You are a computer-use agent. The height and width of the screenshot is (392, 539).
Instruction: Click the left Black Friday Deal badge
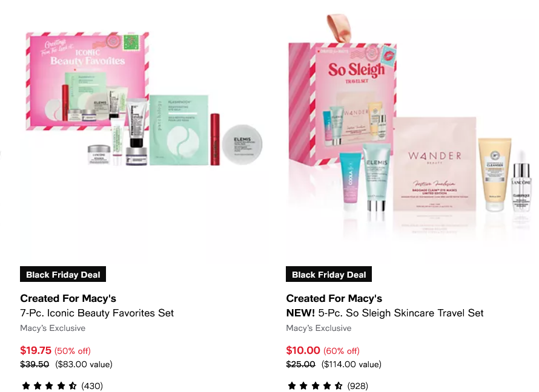pos(63,274)
